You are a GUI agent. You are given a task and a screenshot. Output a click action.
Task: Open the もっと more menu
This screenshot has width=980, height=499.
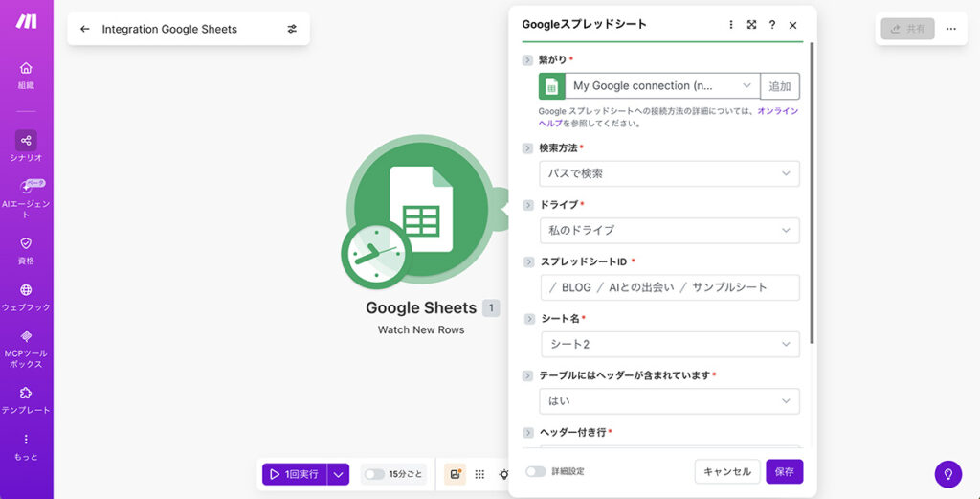coord(26,447)
